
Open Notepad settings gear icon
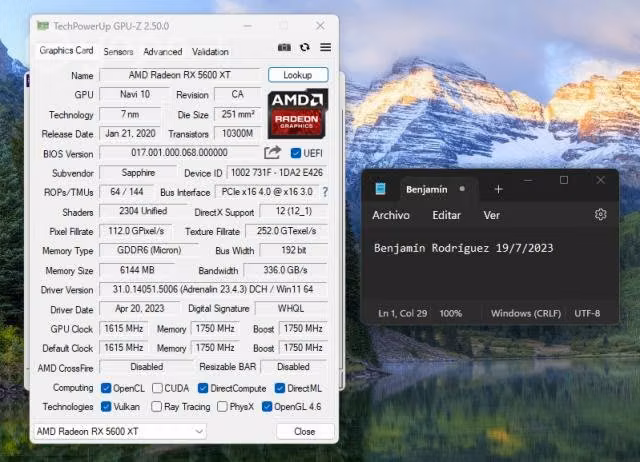(600, 214)
